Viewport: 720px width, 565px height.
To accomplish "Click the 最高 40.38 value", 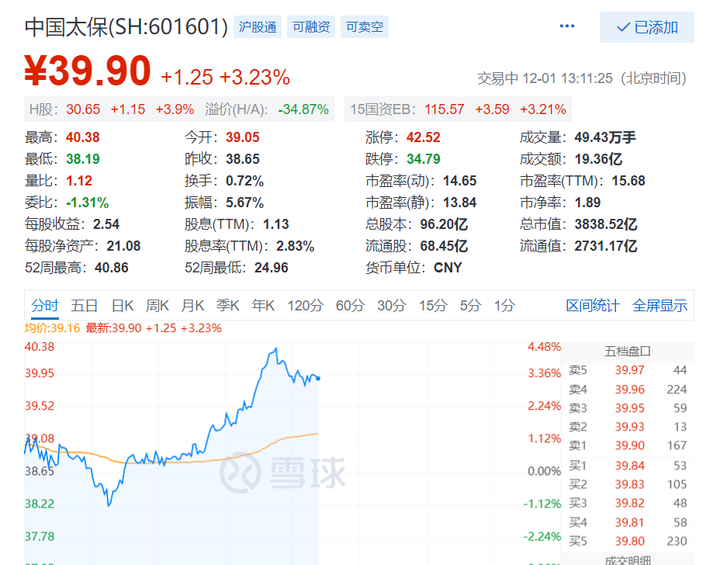I will [83, 137].
